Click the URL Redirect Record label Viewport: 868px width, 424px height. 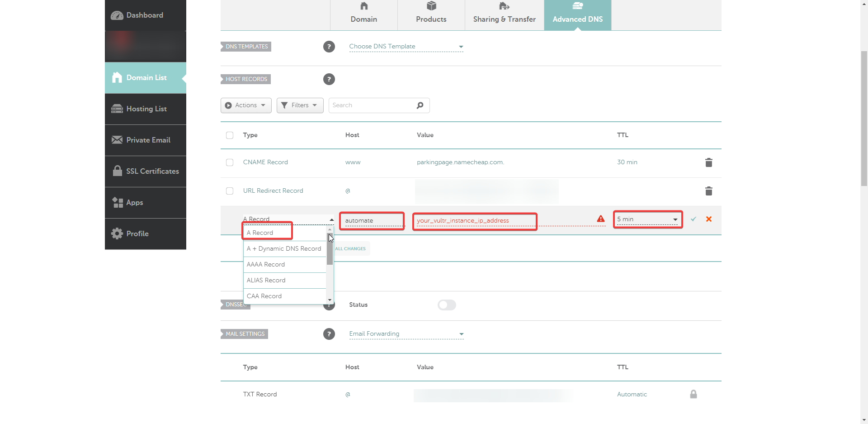273,191
